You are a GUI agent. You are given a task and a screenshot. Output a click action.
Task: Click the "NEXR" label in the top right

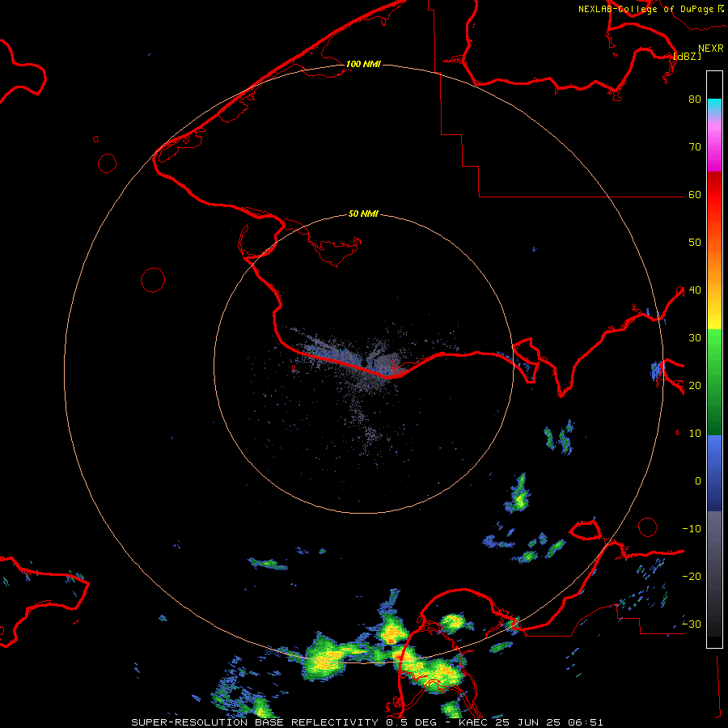[710, 49]
